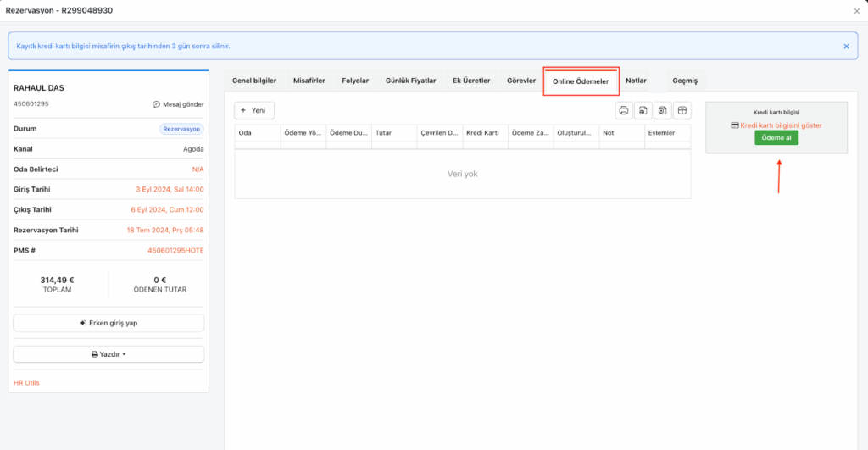868x450 pixels.
Task: Open the Yazdır dropdown
Action: [x=108, y=354]
